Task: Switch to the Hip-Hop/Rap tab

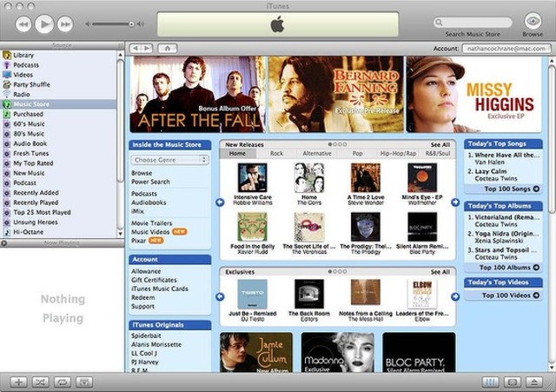Action: tap(398, 153)
